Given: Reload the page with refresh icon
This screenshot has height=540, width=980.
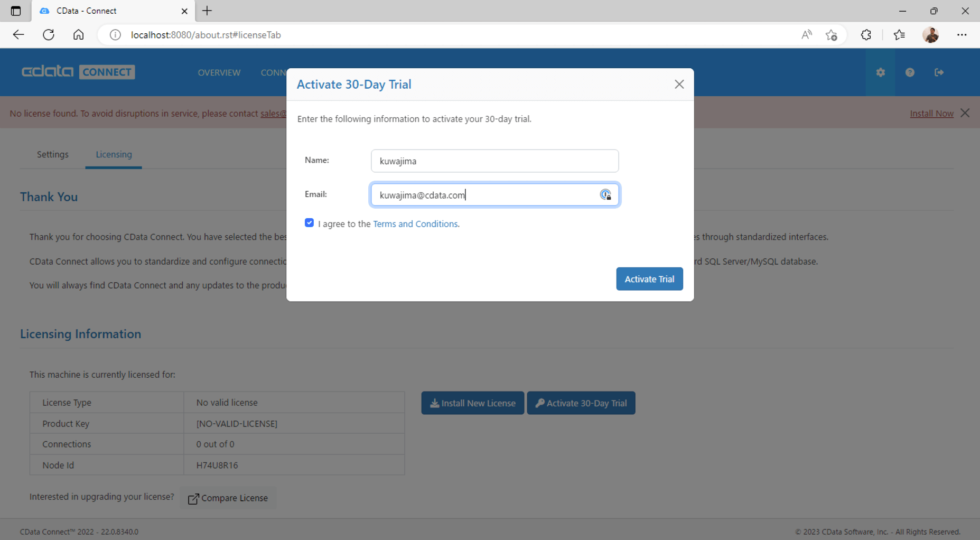Looking at the screenshot, I should point(49,35).
